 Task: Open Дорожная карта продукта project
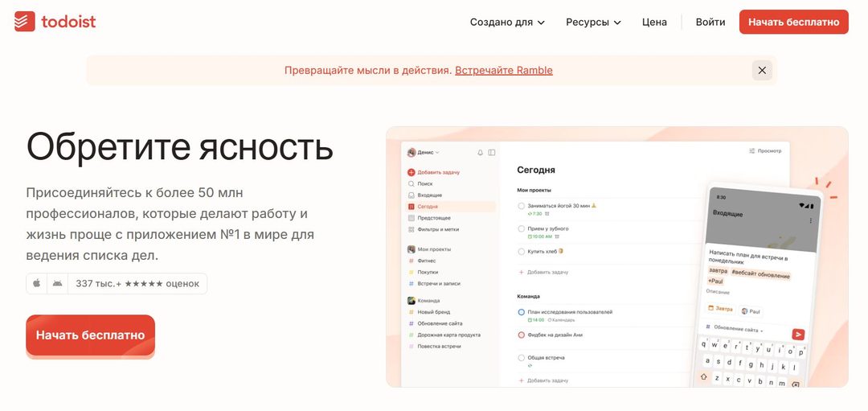click(444, 335)
